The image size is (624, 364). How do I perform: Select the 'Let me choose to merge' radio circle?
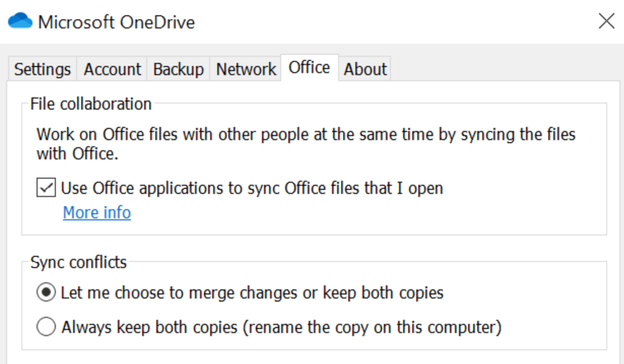pos(46,293)
